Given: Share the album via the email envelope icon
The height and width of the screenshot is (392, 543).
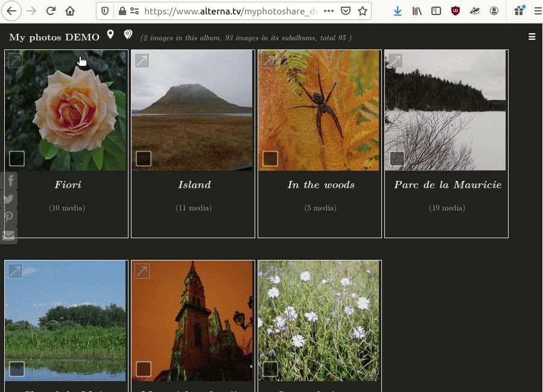Looking at the screenshot, I should (x=9, y=235).
